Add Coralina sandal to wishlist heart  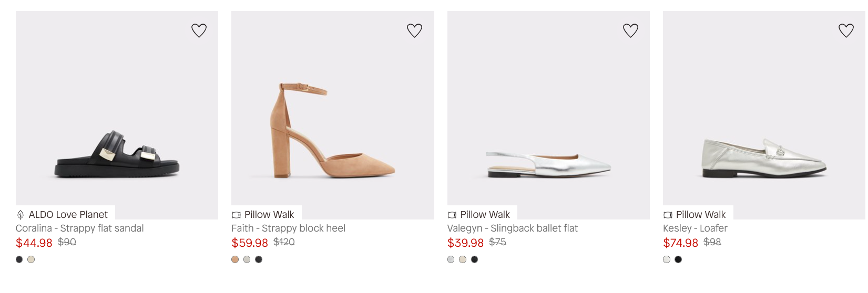pos(199,30)
